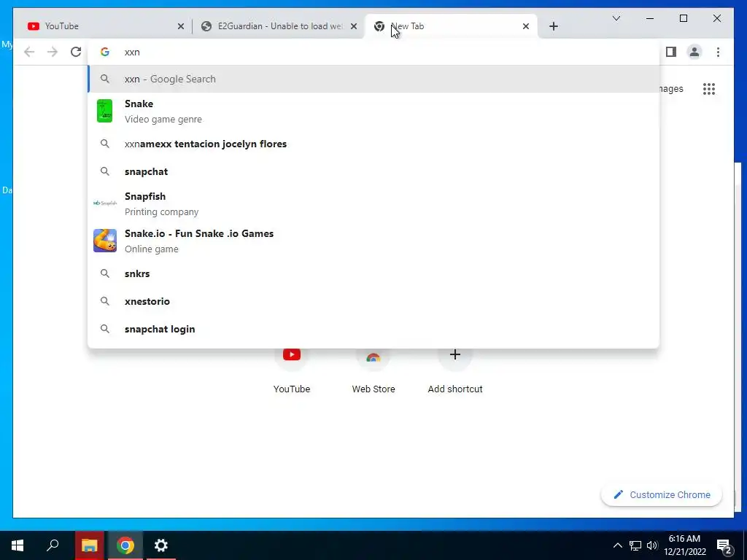Open Settings gear on taskbar
This screenshot has width=747, height=560.
(x=161, y=545)
